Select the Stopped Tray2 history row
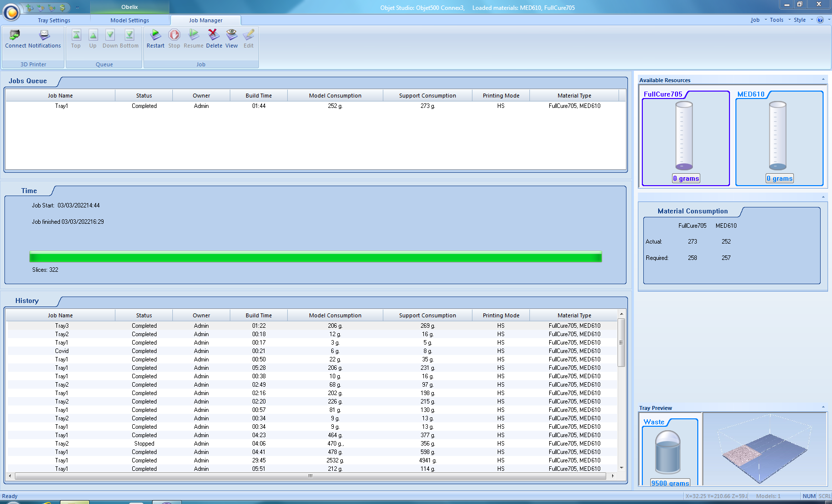 point(312,444)
